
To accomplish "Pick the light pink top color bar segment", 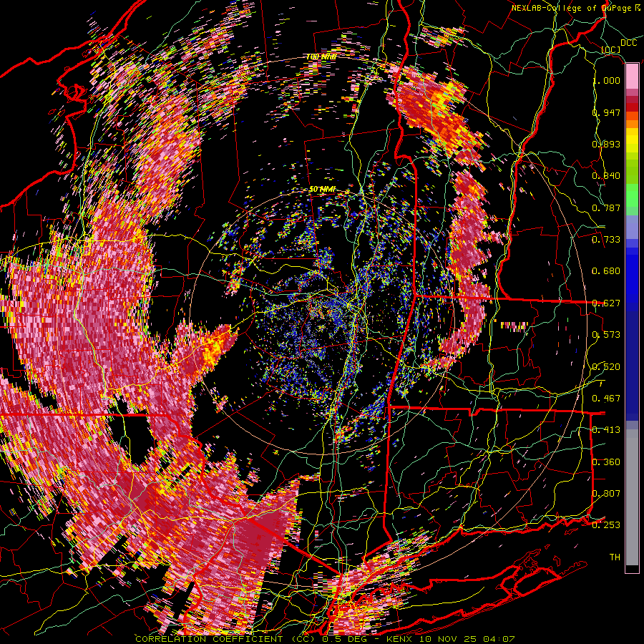I will point(632,77).
